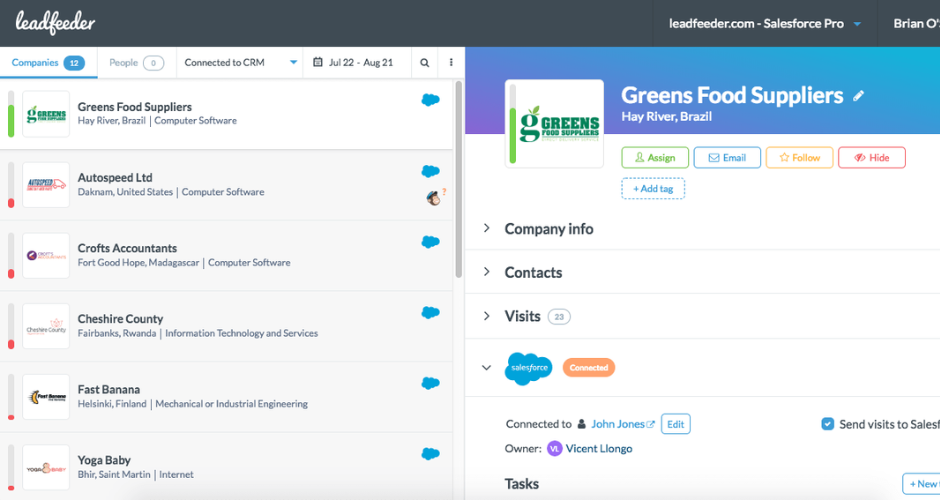Open the Vicent Llongo owner link
This screenshot has height=500, width=940.
(599, 448)
